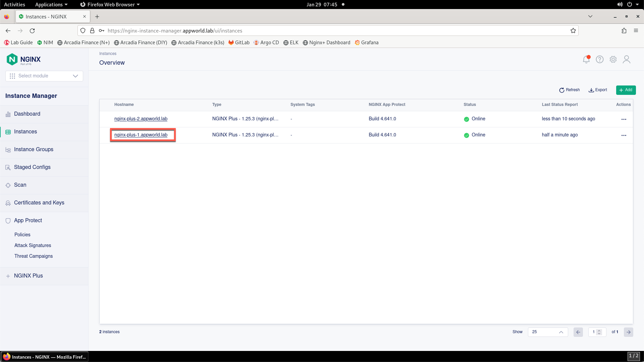Click the Activities overview
The height and width of the screenshot is (362, 644).
point(14,4)
